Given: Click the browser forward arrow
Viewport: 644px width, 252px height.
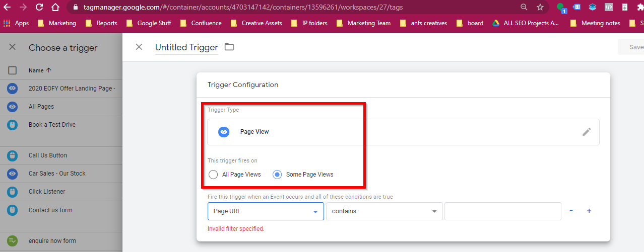Looking at the screenshot, I should point(23,7).
